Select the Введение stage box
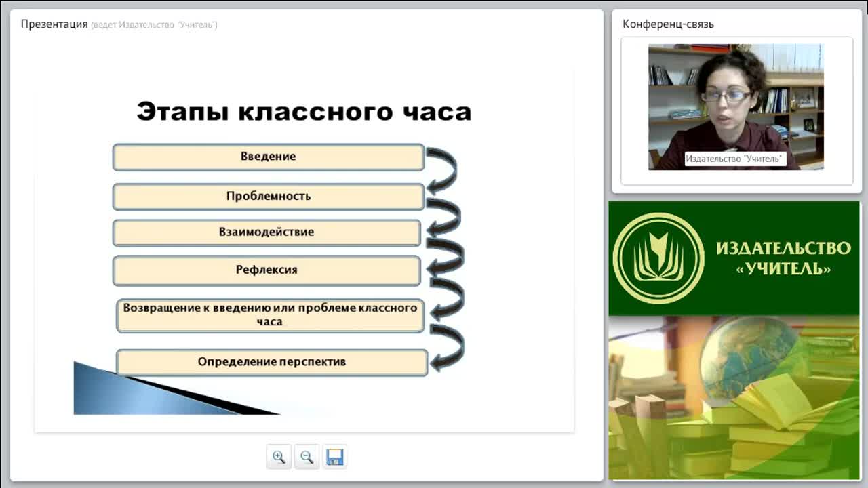This screenshot has height=488, width=868. [x=269, y=157]
